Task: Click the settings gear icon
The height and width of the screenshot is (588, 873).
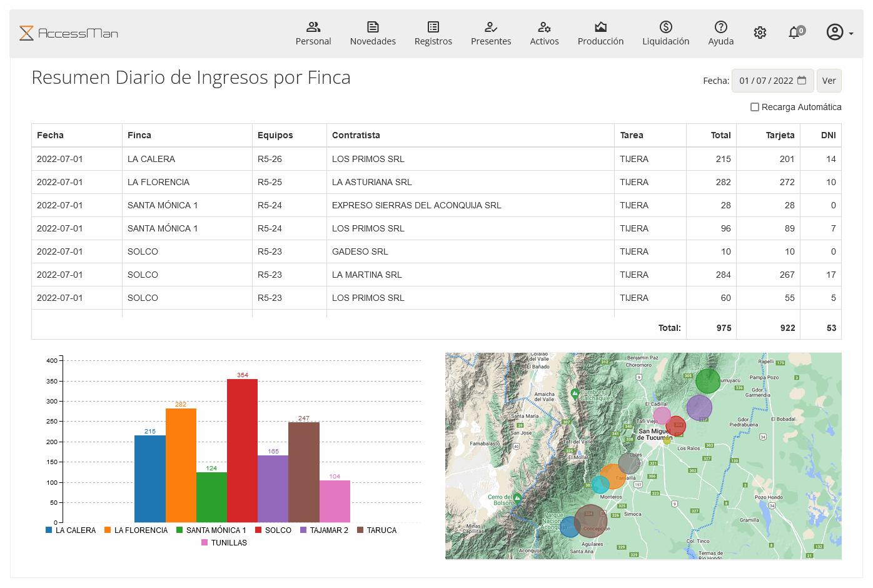Action: (x=760, y=33)
